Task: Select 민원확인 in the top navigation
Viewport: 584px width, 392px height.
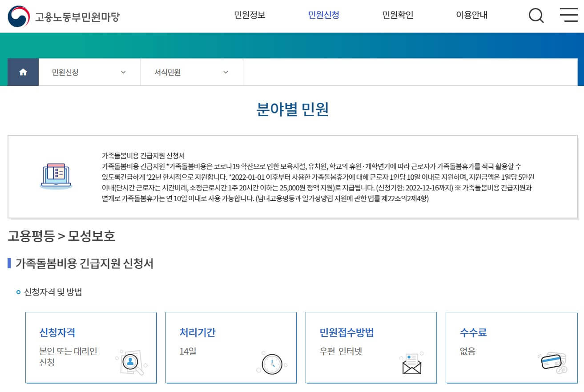Action: click(397, 15)
